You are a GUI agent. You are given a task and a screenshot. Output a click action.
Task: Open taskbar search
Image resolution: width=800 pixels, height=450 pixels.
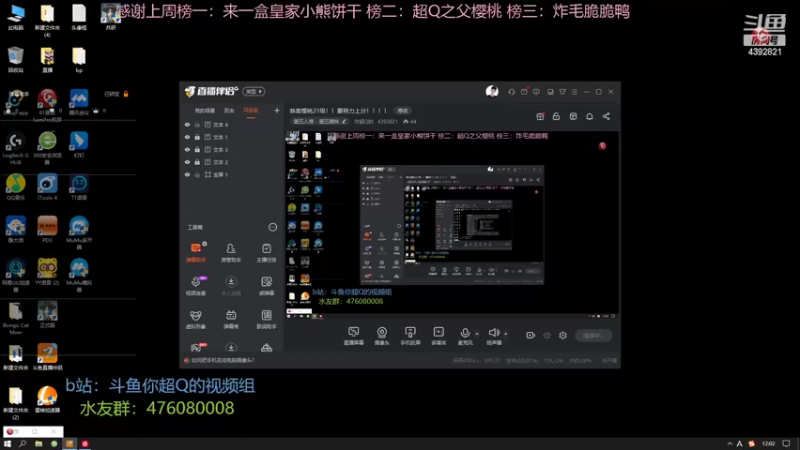22,444
